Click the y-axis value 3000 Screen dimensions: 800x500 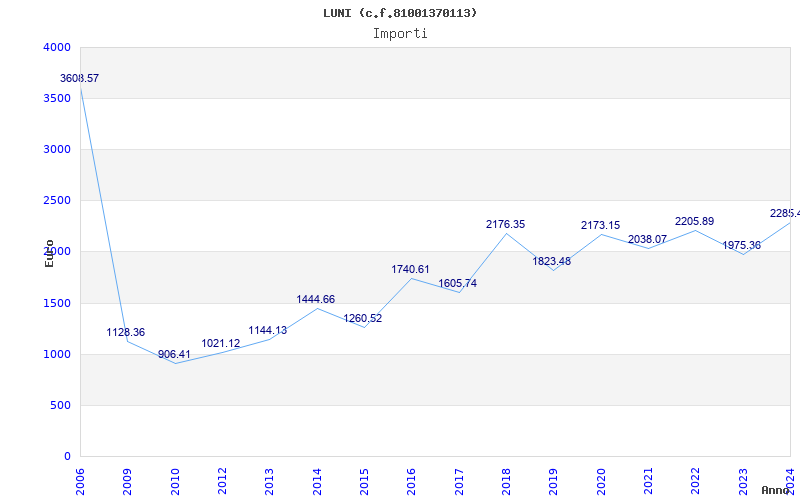pyautogui.click(x=57, y=149)
